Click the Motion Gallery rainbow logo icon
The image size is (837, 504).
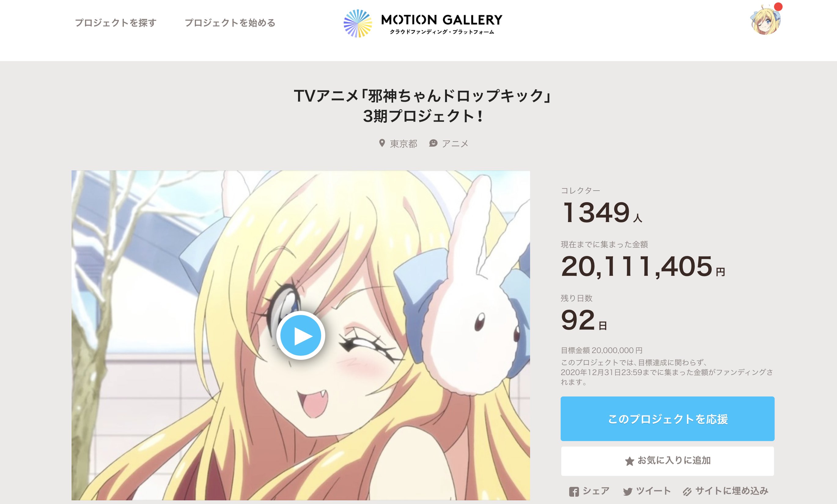[358, 23]
